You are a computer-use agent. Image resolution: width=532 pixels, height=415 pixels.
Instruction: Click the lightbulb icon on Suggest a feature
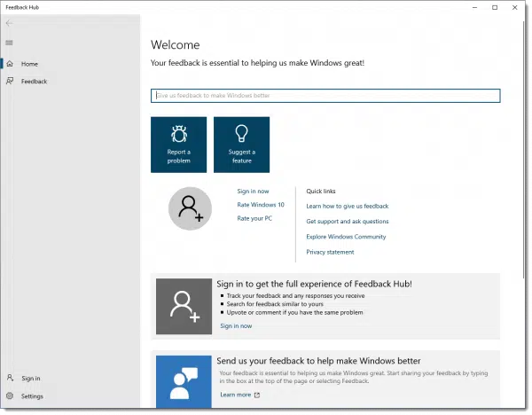pos(241,133)
